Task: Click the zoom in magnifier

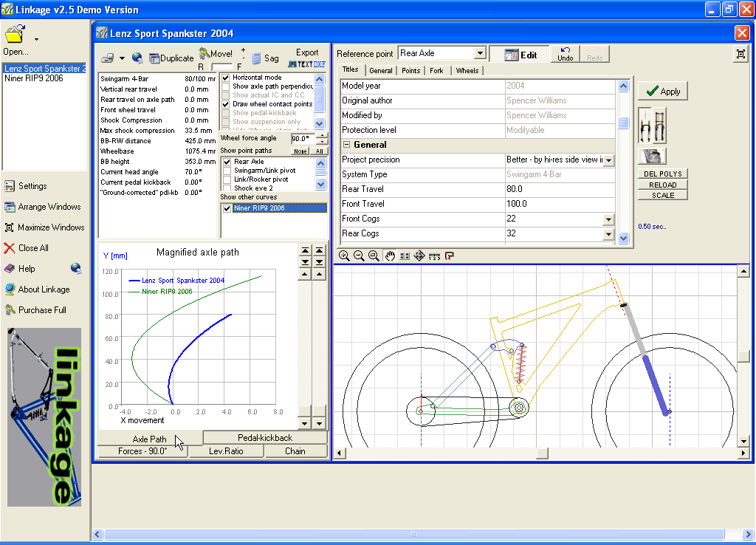Action: 344,256
